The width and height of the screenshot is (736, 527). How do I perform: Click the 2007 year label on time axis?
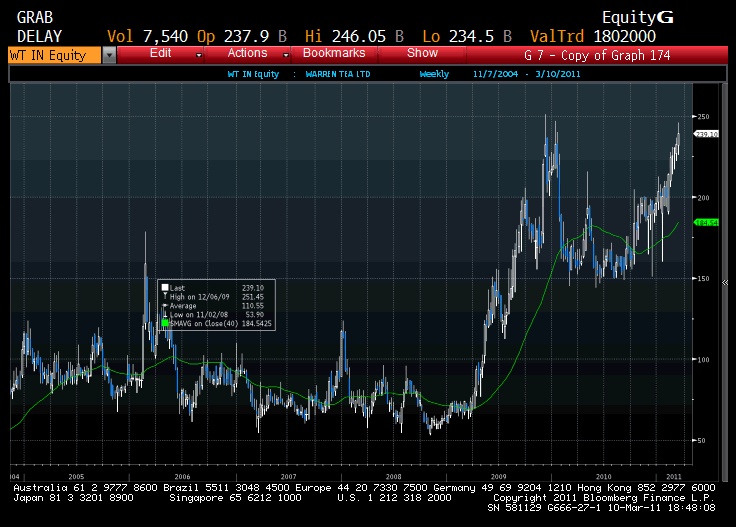[288, 476]
